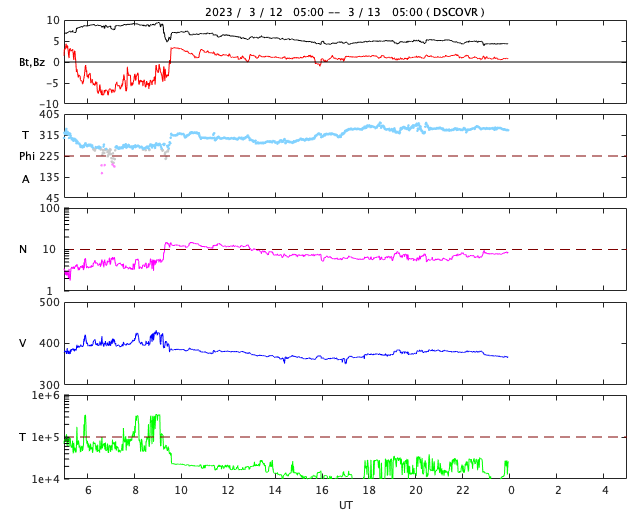This screenshot has width=640, height=512.
Task: Click the "V" velocity axis label
Action: click(x=23, y=343)
